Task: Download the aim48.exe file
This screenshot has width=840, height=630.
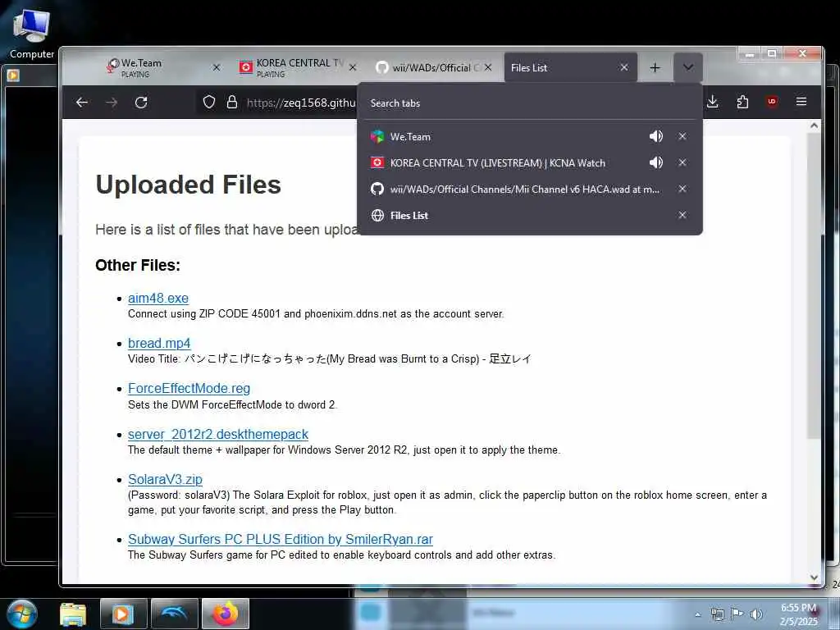Action: tap(158, 298)
